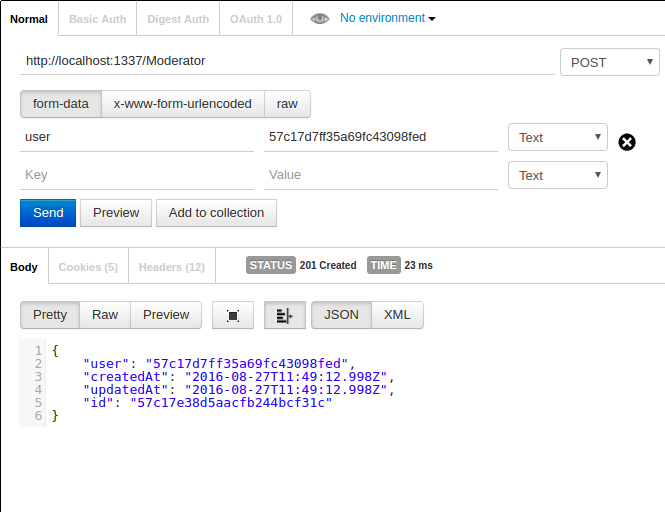Delete the user parameter row
The width and height of the screenshot is (665, 512).
pos(627,142)
